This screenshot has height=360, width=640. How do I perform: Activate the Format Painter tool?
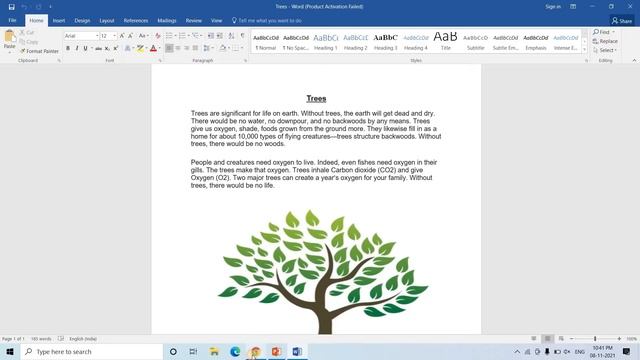pos(39,51)
